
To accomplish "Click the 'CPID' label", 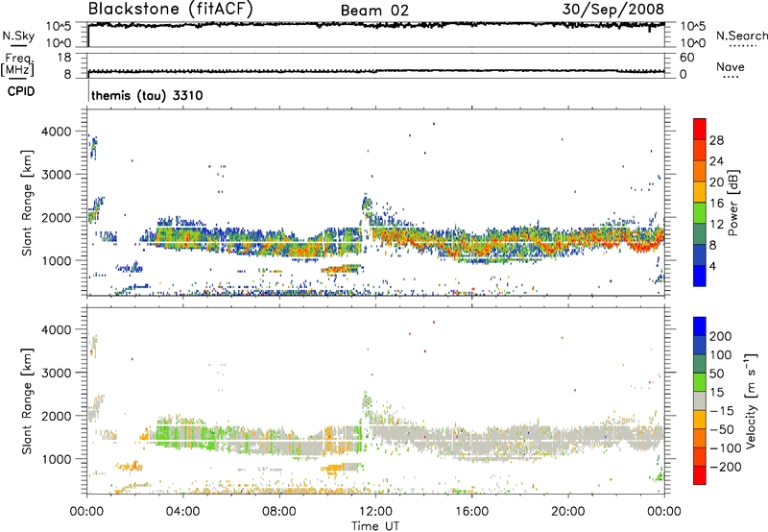I will (x=21, y=91).
